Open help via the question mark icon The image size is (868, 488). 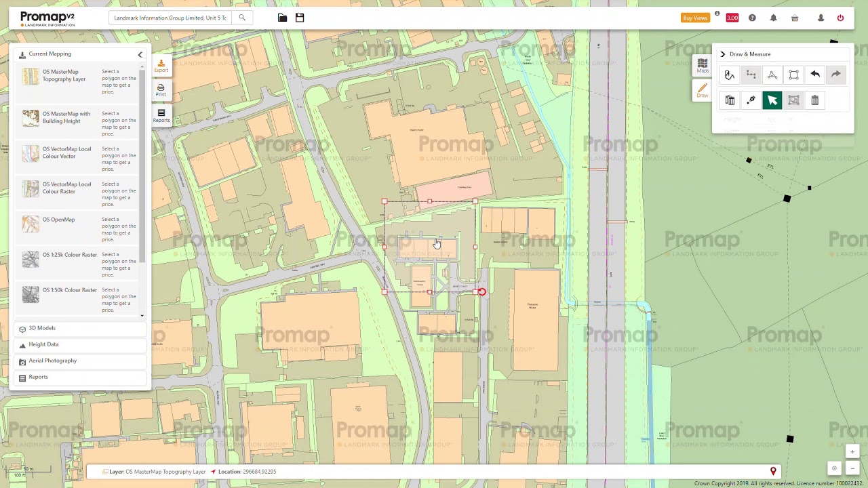752,18
